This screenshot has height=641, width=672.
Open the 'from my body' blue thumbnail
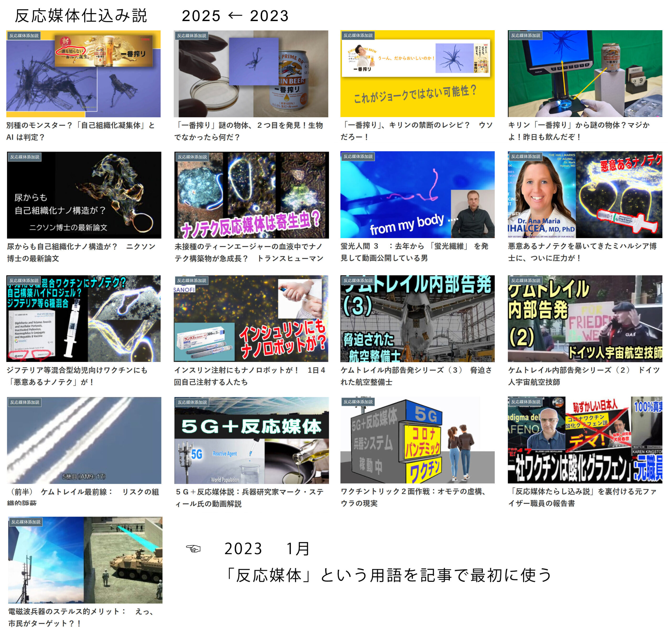pyautogui.click(x=417, y=195)
